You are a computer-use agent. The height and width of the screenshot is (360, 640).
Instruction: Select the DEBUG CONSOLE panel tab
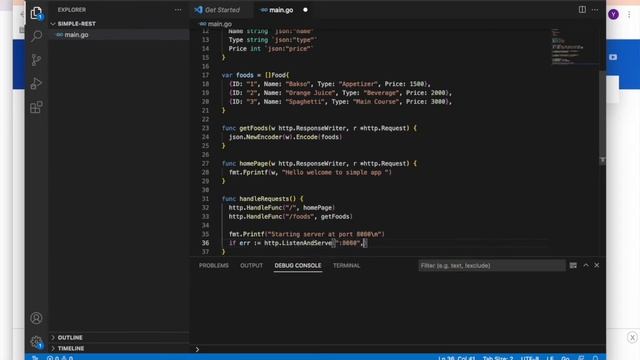click(x=298, y=265)
